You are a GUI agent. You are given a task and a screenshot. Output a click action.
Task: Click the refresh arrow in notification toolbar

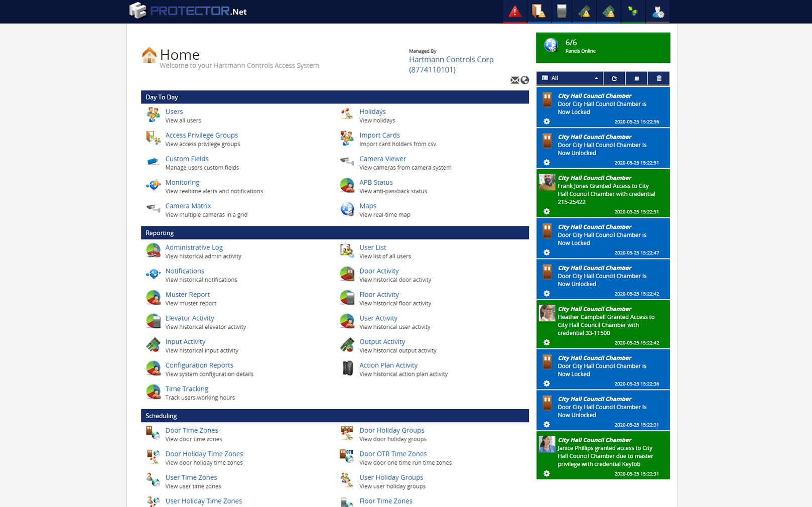pyautogui.click(x=614, y=78)
